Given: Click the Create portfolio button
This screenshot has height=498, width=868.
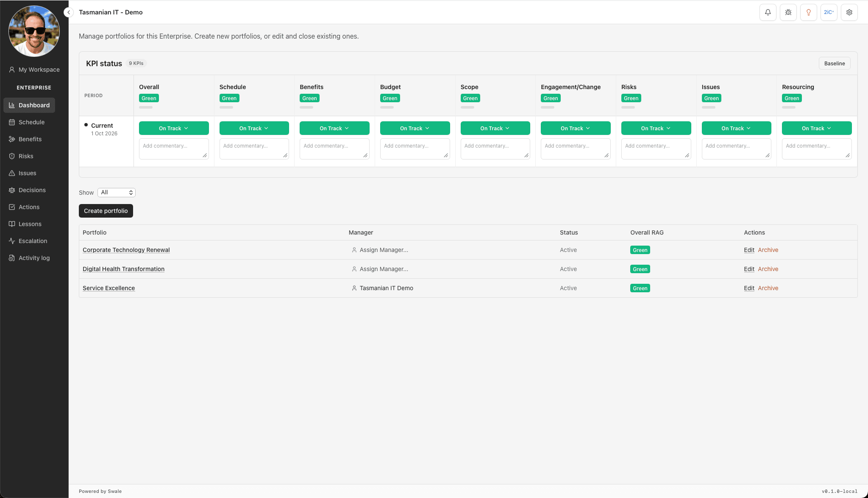Looking at the screenshot, I should pyautogui.click(x=106, y=211).
